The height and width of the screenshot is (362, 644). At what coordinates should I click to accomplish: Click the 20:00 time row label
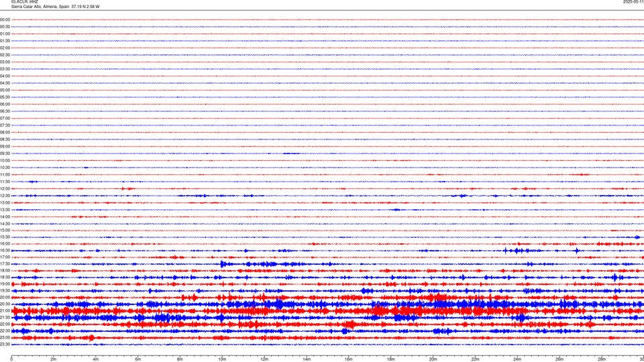coord(5,298)
